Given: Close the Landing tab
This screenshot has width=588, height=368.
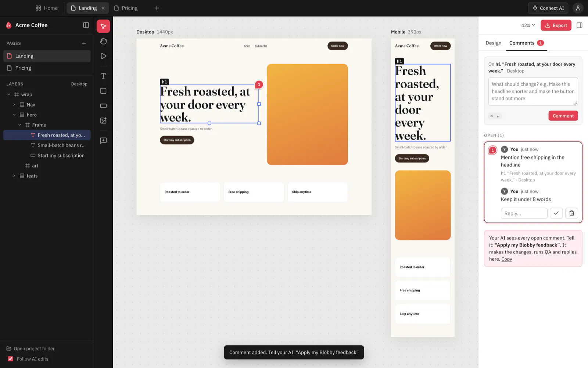Looking at the screenshot, I should [103, 8].
